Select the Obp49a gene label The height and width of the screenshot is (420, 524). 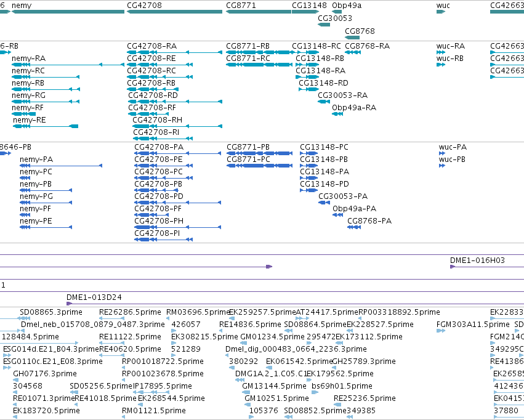click(x=347, y=6)
